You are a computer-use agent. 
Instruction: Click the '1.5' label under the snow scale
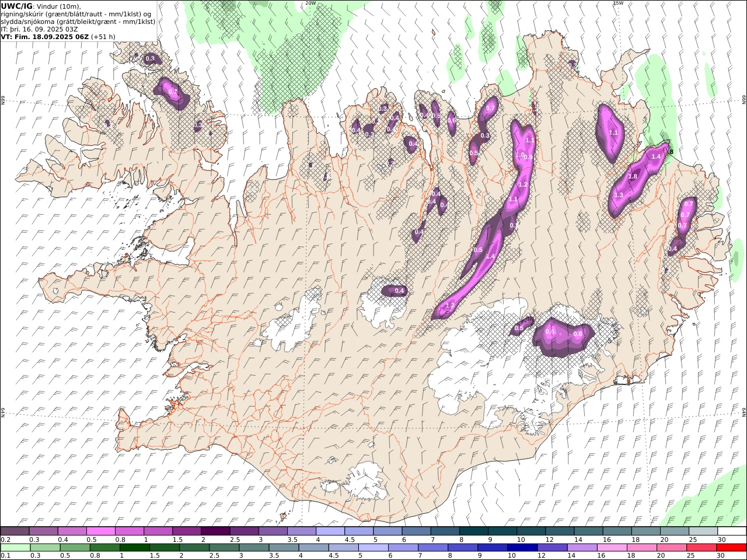(x=177, y=540)
